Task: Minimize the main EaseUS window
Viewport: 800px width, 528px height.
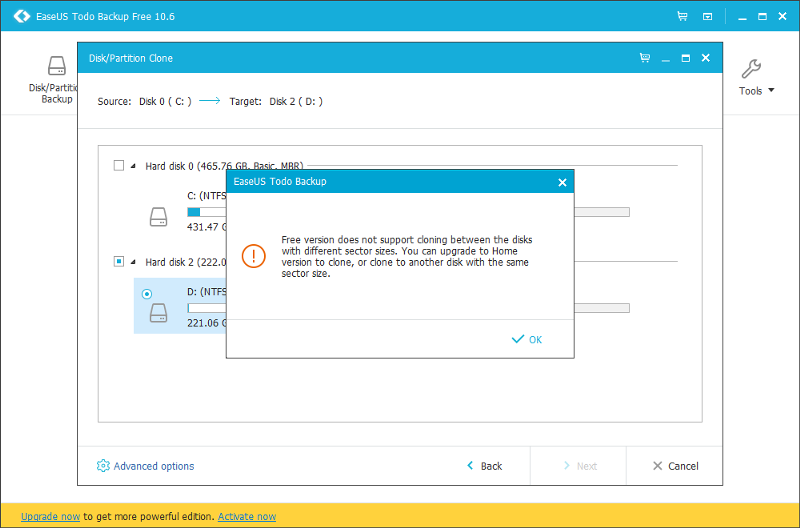Action: pyautogui.click(x=742, y=17)
